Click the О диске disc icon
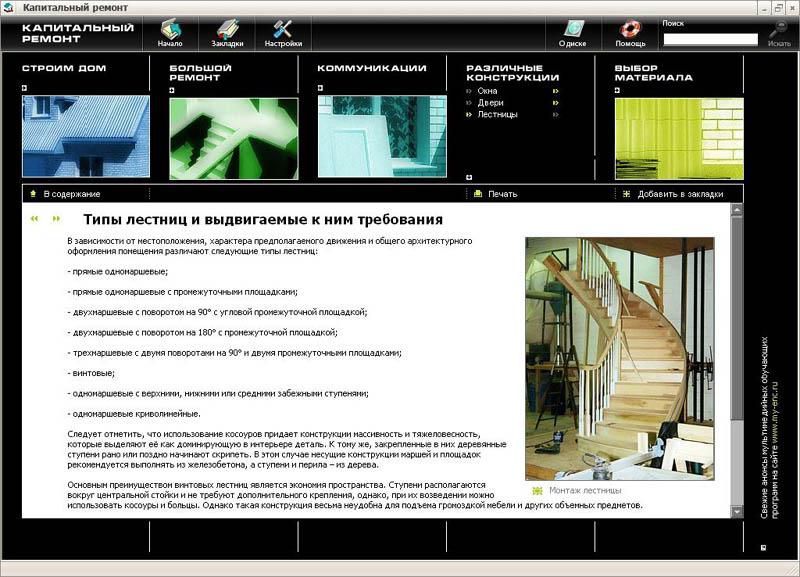This screenshot has width=800, height=577. pos(573,29)
